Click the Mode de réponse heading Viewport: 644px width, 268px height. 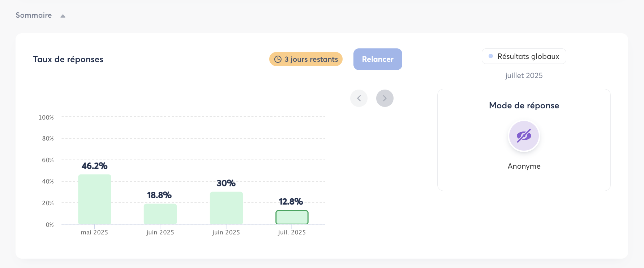[524, 105]
